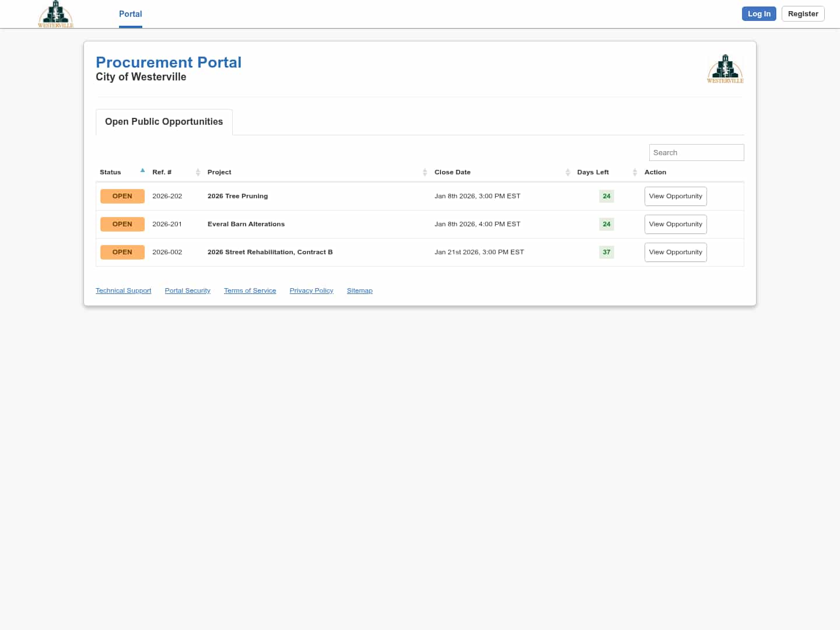Sort by Project column arrows
This screenshot has width=840, height=630.
coord(425,172)
